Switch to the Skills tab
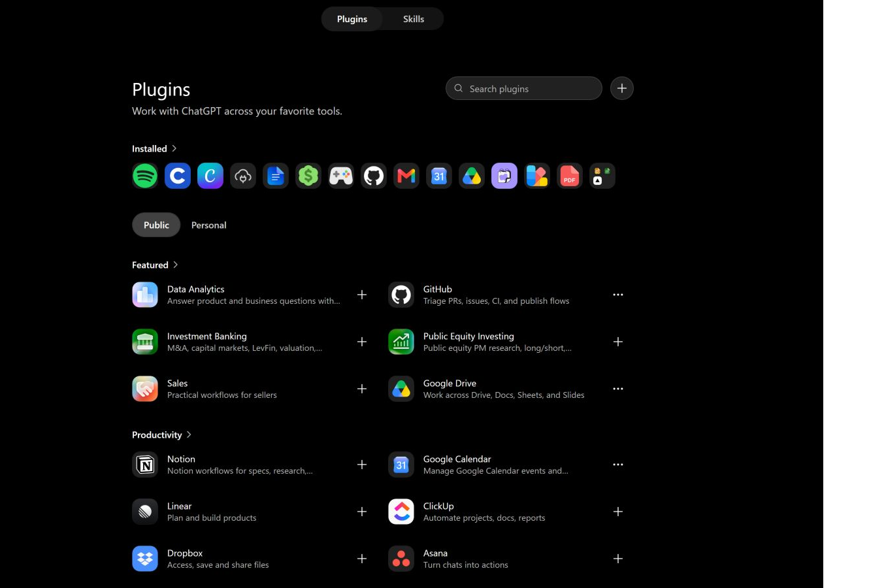The image size is (869, 588). point(414,19)
